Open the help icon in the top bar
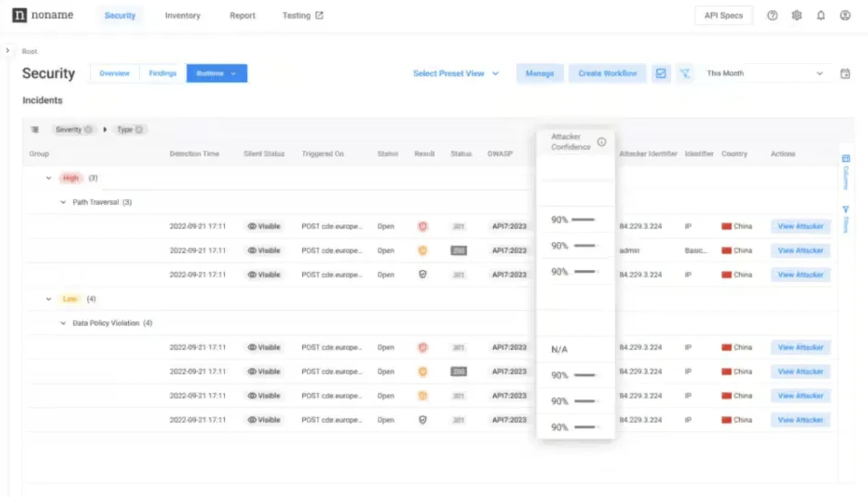Image resolution: width=868 pixels, height=497 pixels. pyautogui.click(x=772, y=15)
